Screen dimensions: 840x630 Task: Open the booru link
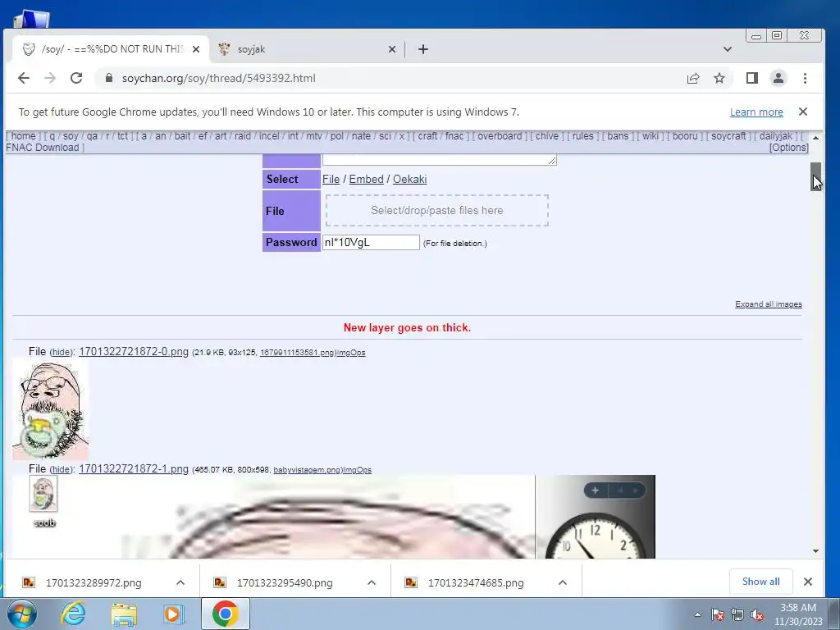(685, 136)
